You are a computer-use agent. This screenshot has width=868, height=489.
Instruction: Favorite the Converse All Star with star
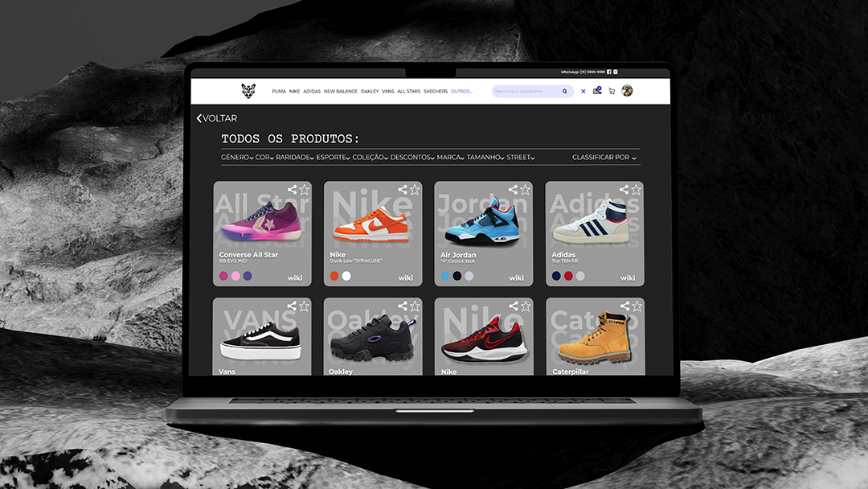point(304,189)
